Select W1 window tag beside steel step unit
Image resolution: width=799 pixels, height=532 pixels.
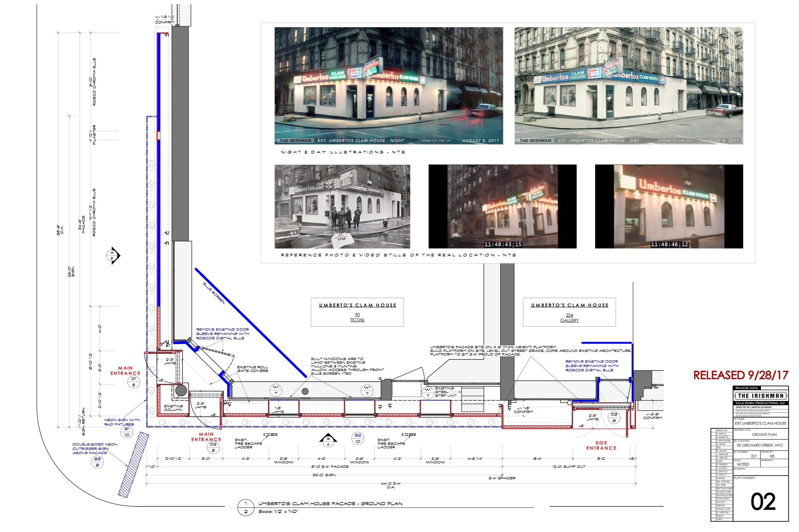[x=428, y=392]
